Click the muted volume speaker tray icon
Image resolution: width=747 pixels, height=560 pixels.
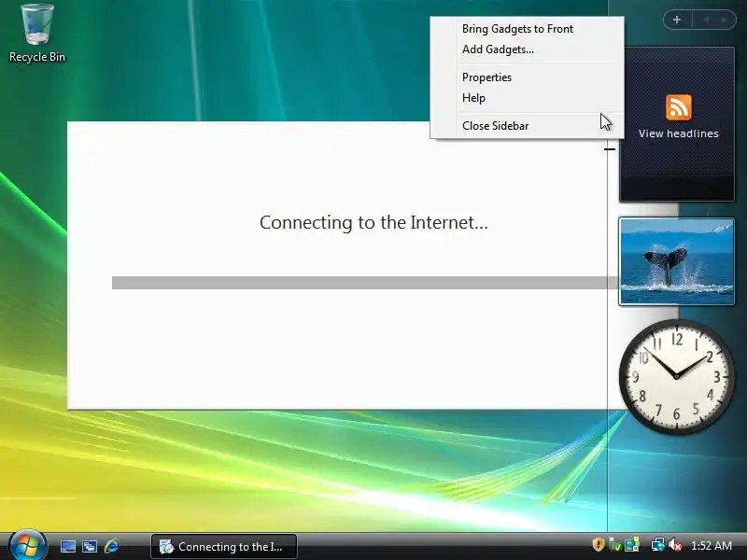click(674, 544)
